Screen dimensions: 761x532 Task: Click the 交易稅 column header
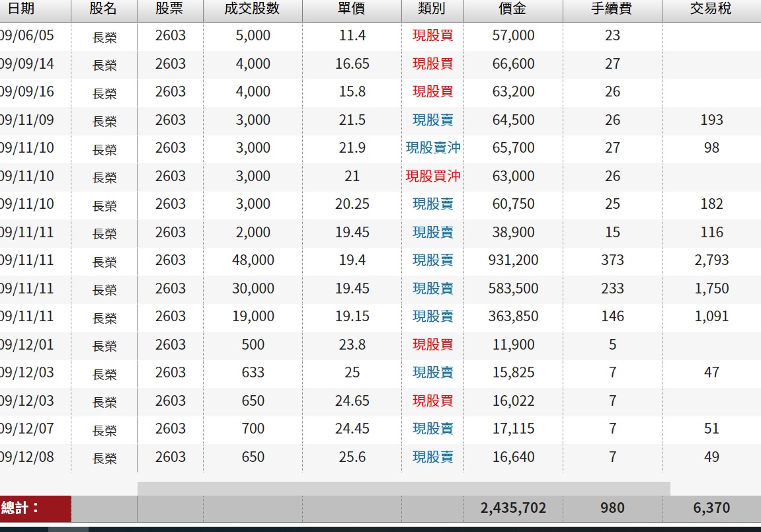tap(711, 8)
